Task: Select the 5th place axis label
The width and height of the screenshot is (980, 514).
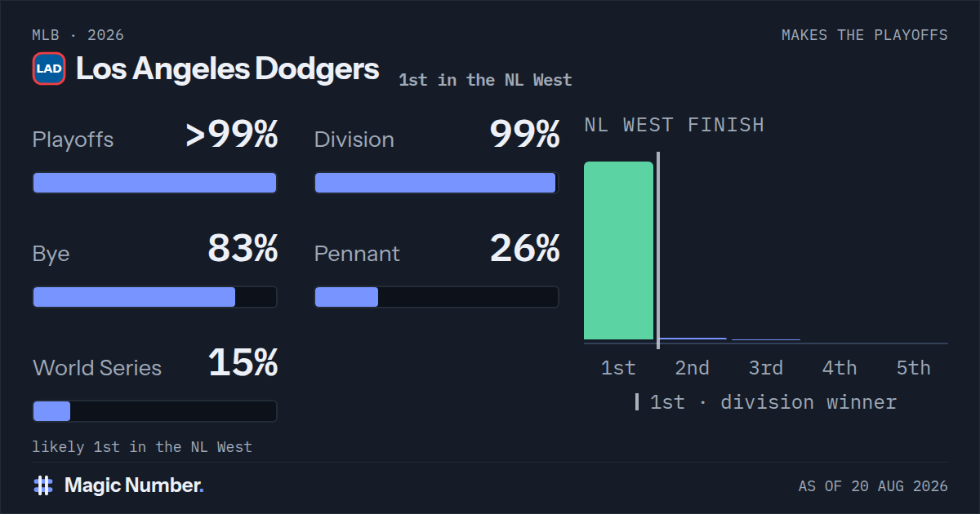Action: 913,368
